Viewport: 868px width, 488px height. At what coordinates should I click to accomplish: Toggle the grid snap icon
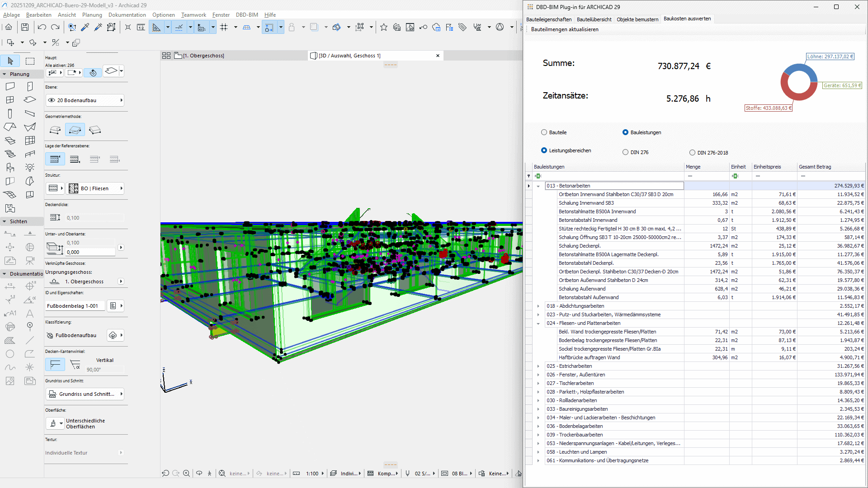tap(224, 27)
